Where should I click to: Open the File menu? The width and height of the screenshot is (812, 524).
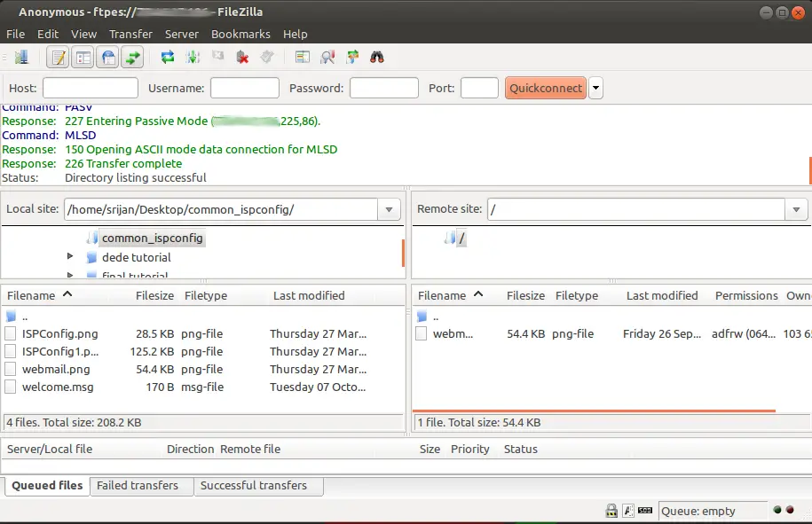point(16,35)
